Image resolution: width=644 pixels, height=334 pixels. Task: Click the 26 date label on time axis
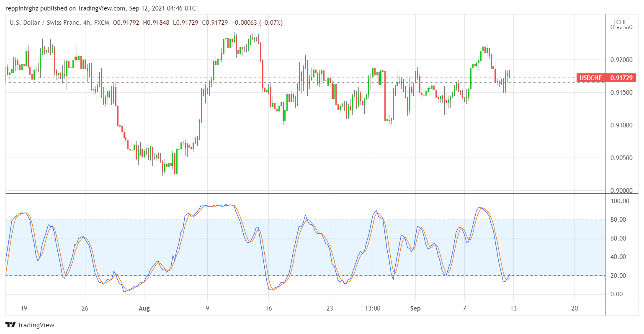pyautogui.click(x=85, y=308)
